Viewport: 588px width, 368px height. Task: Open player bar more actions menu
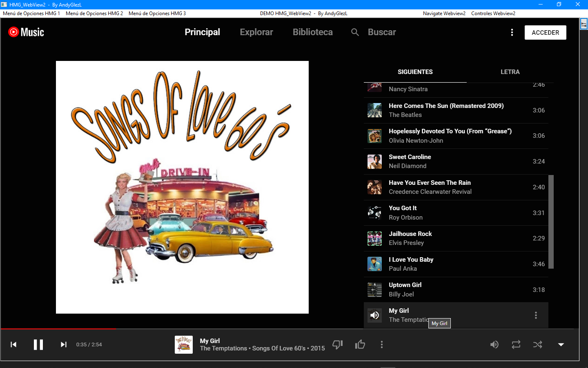click(x=382, y=345)
